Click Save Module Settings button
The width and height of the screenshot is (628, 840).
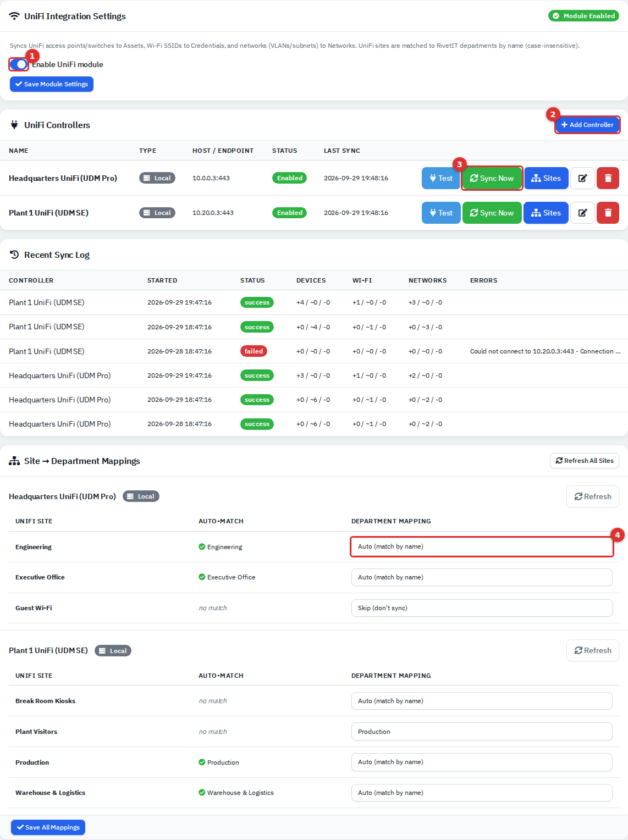52,84
